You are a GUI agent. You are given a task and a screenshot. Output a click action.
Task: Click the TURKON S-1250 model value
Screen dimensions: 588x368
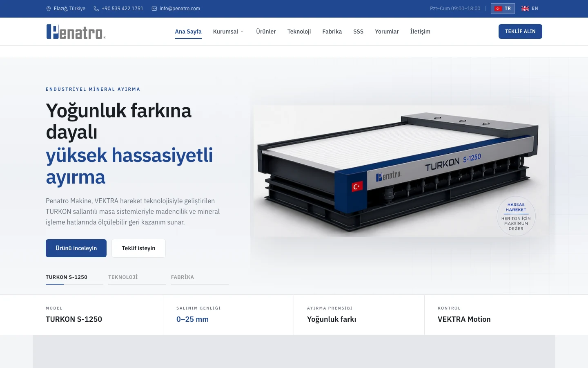(x=74, y=319)
